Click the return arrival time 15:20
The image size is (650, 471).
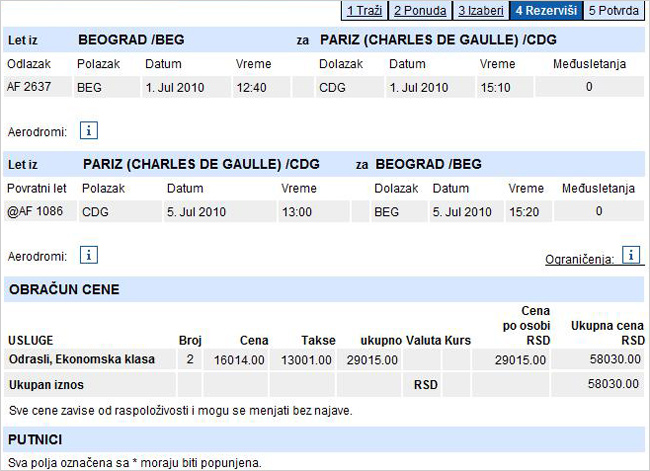(x=523, y=212)
